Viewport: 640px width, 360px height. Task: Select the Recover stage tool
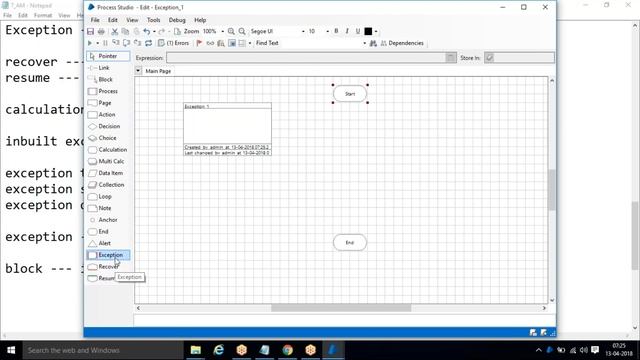[x=108, y=267]
